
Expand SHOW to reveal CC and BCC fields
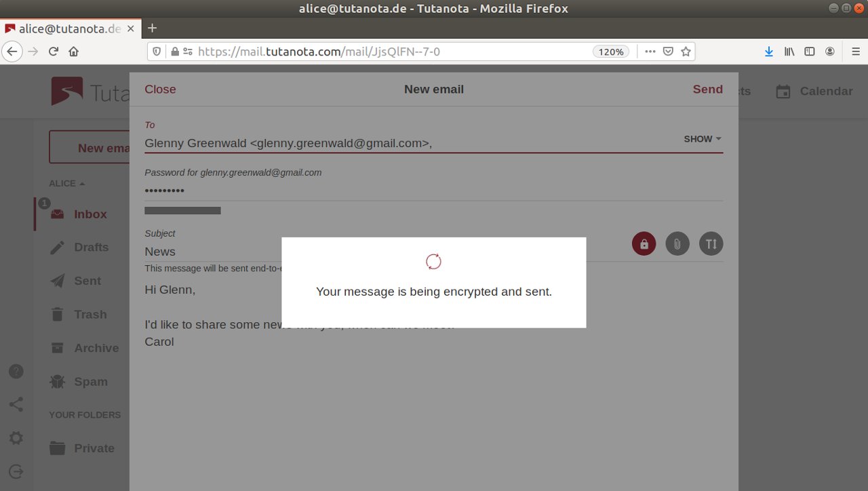point(702,139)
